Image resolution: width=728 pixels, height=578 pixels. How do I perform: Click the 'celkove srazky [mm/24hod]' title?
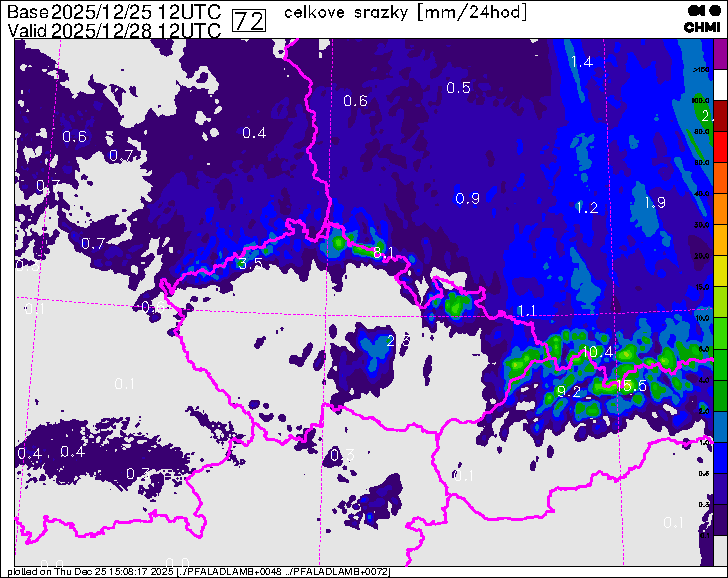pyautogui.click(x=405, y=12)
